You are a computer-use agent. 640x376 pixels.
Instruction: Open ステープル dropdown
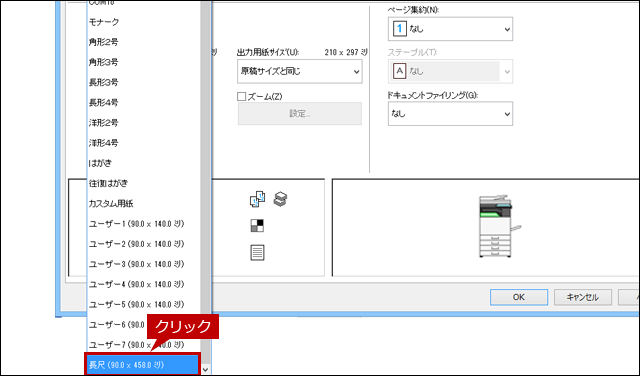450,71
